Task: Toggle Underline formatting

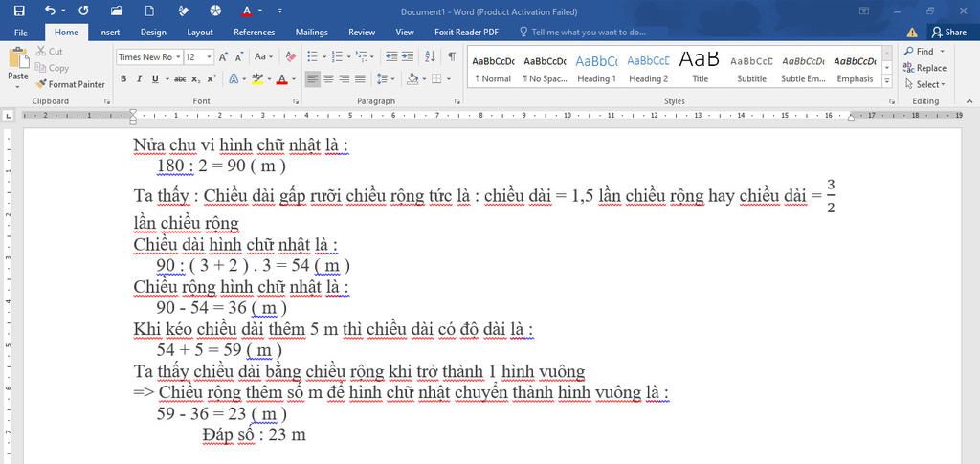Action: (154, 78)
